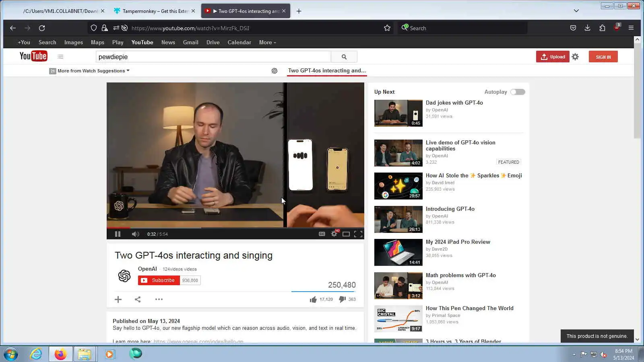This screenshot has width=644, height=362.
Task: Open Maps in the Google bar
Action: pyautogui.click(x=97, y=42)
